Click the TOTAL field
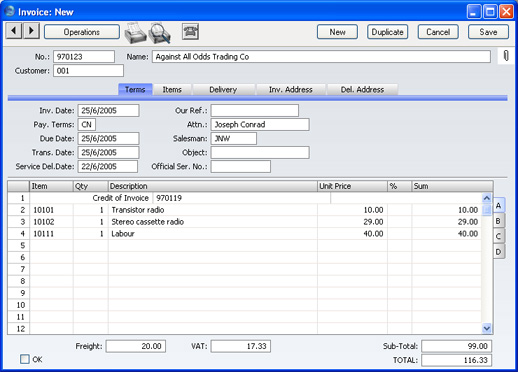Screen dimensions: 518x372 coord(456,360)
